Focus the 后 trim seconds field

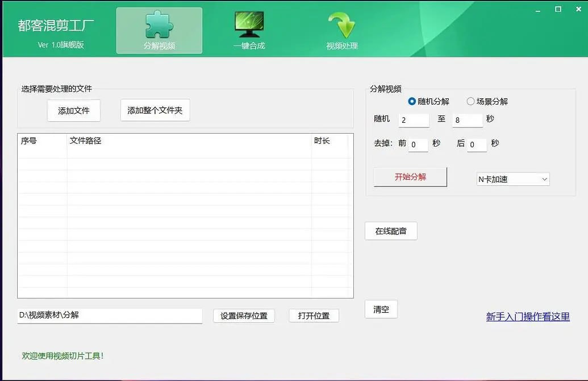point(477,144)
